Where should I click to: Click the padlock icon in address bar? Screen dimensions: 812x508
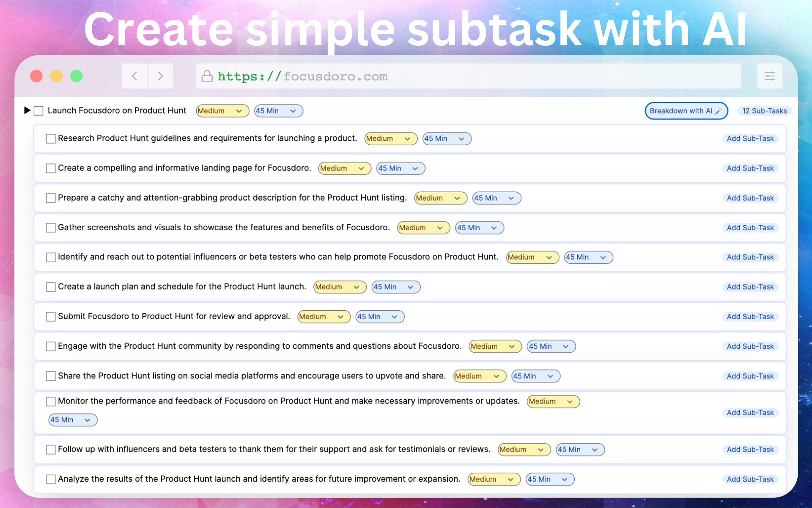pyautogui.click(x=207, y=76)
